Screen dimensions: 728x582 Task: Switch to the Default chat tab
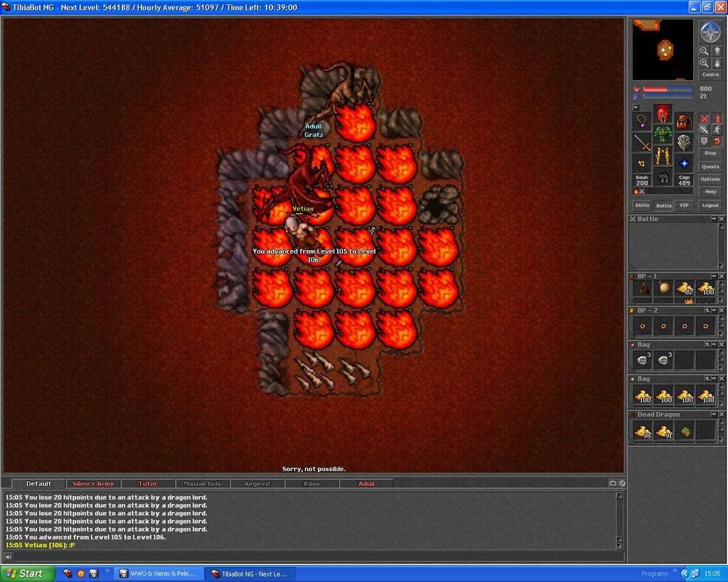[38, 484]
